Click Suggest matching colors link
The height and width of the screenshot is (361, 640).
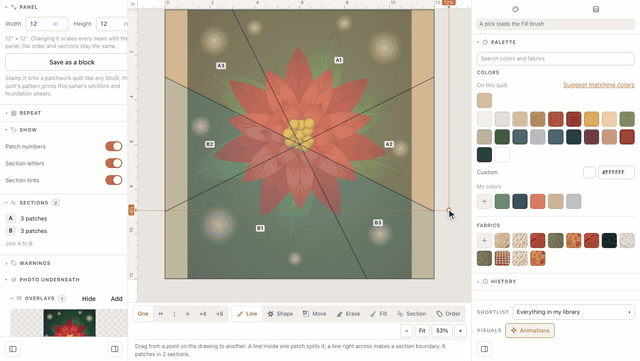pyautogui.click(x=599, y=85)
